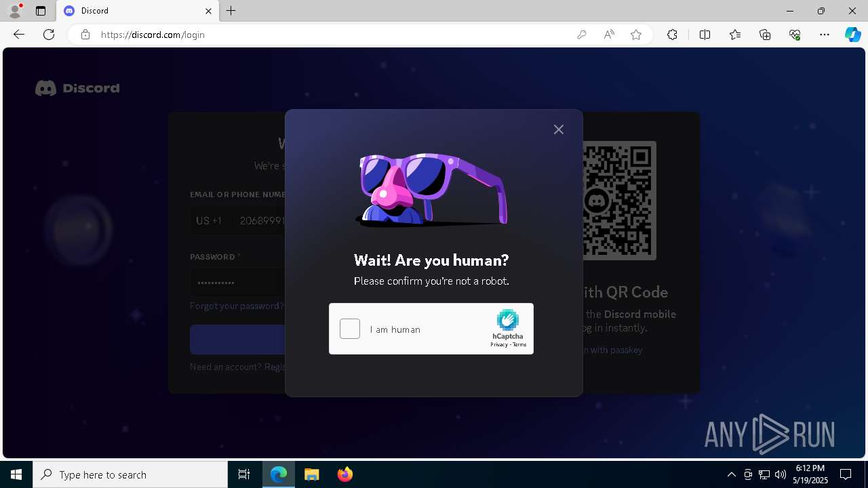Show hidden system tray icons
The height and width of the screenshot is (488, 868).
tap(731, 474)
